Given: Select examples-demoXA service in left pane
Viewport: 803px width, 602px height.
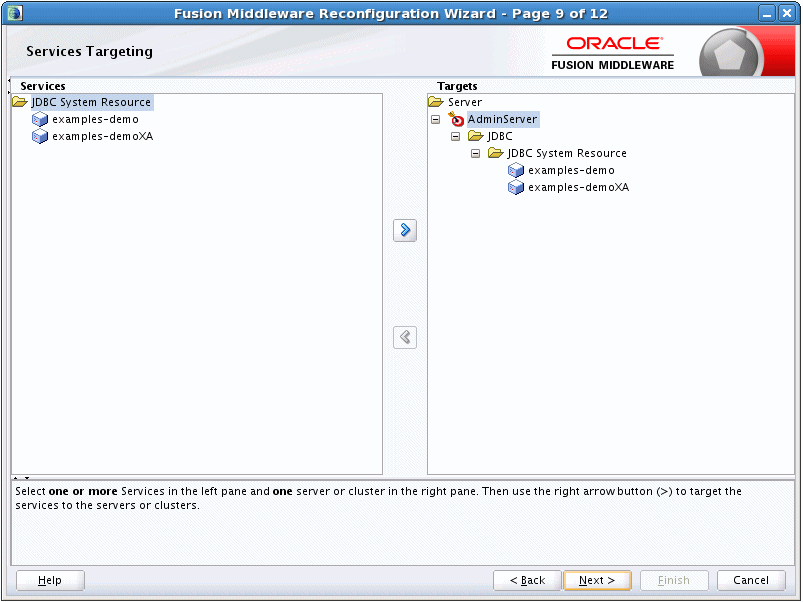Looking at the screenshot, I should pos(102,136).
